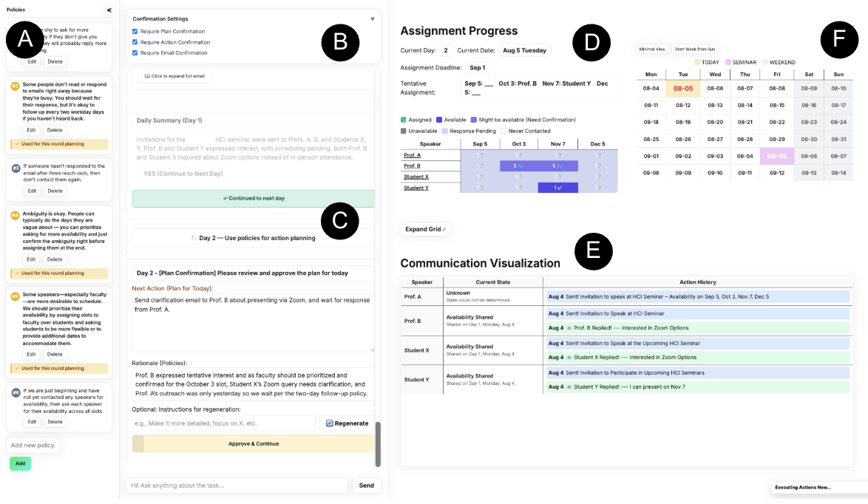Click the Available legend color swatch
868x504 pixels.
(439, 120)
